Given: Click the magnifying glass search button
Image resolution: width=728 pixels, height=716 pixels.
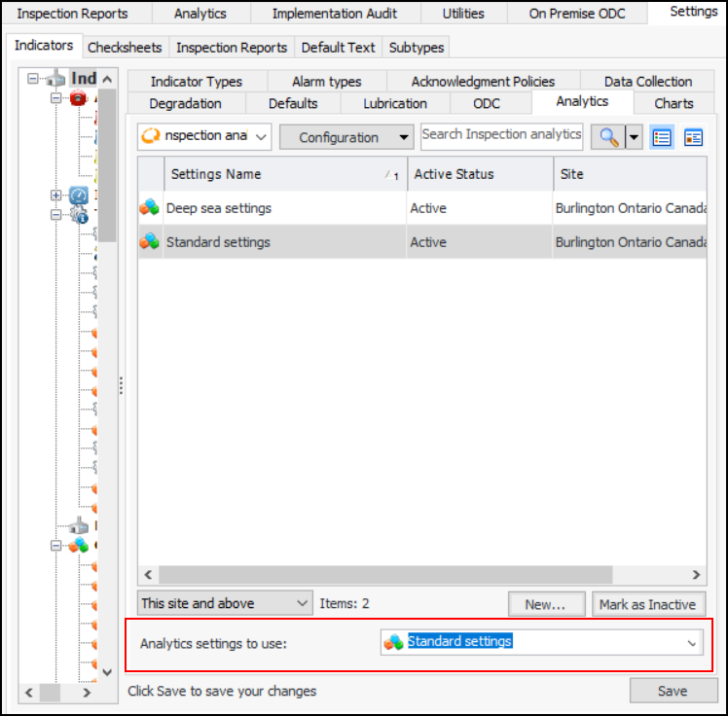Looking at the screenshot, I should (x=608, y=137).
